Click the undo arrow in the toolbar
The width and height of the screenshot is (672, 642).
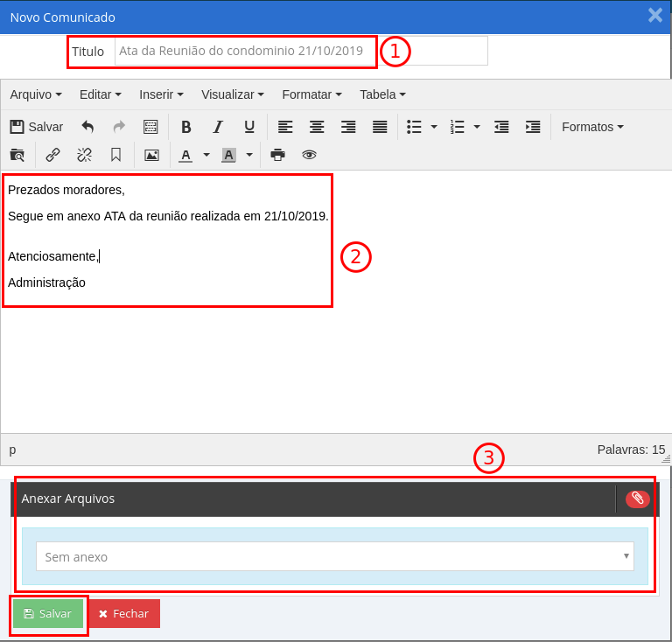click(x=87, y=127)
